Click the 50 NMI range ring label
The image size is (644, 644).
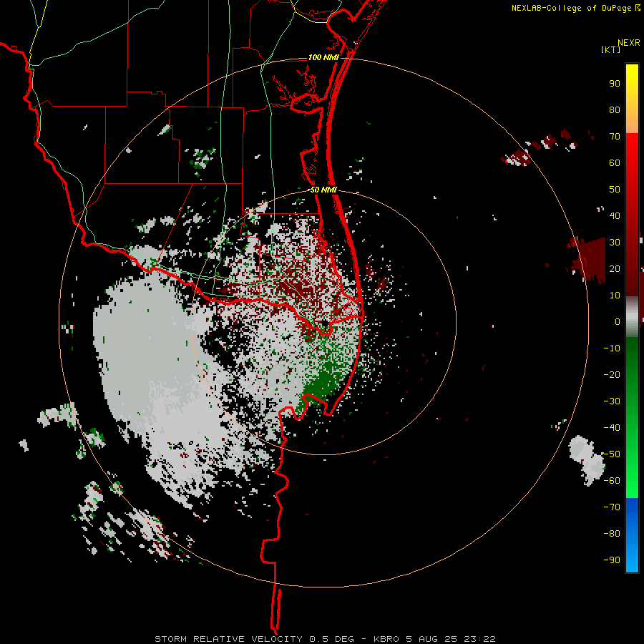pyautogui.click(x=323, y=190)
